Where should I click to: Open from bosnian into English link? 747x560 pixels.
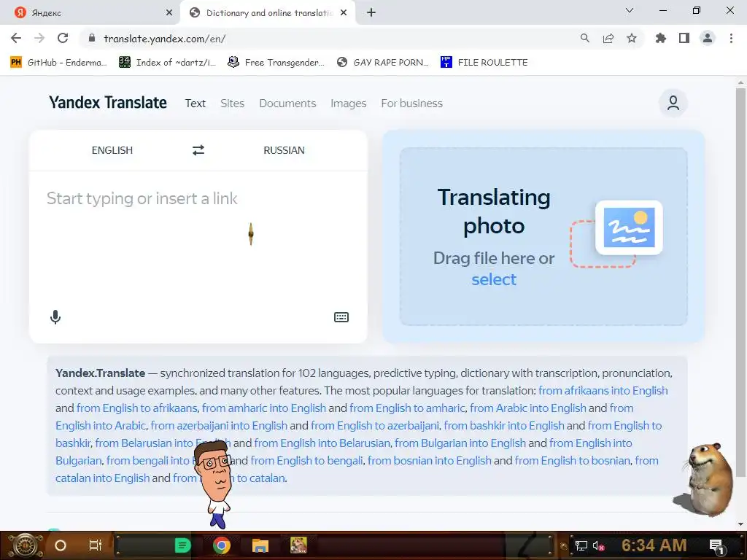click(429, 461)
